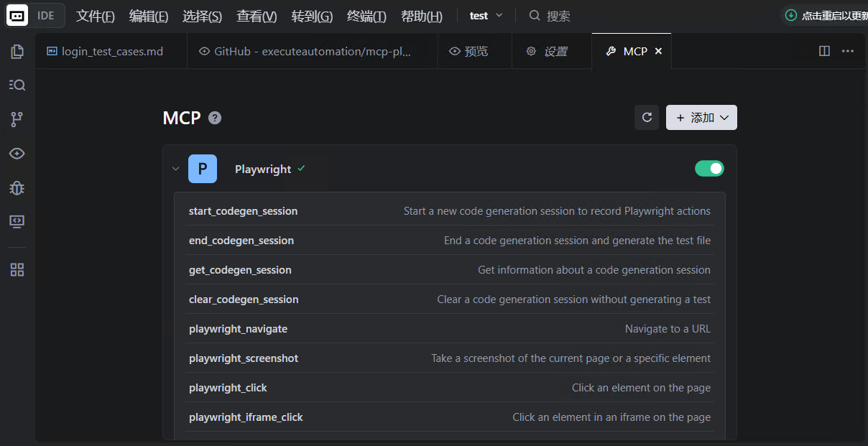The image size is (868, 446).
Task: Click the Playwright P server icon
Action: [x=203, y=169]
